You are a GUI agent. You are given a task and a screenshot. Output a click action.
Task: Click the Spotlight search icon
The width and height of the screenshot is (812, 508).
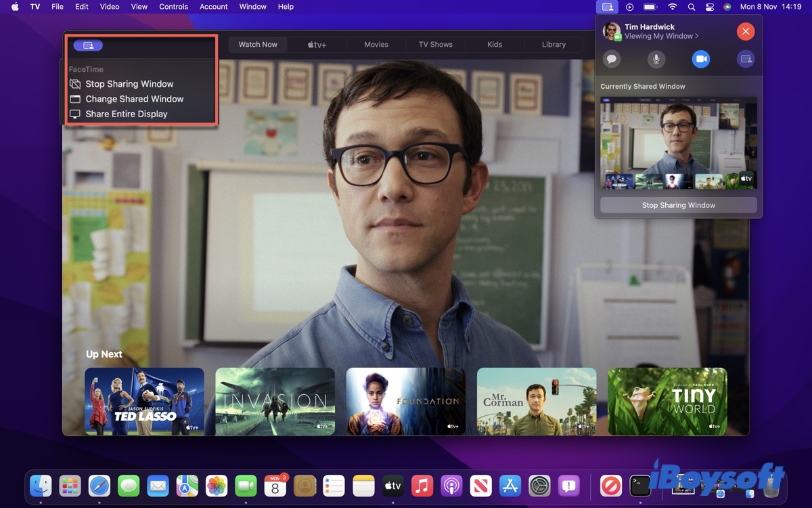click(x=691, y=7)
